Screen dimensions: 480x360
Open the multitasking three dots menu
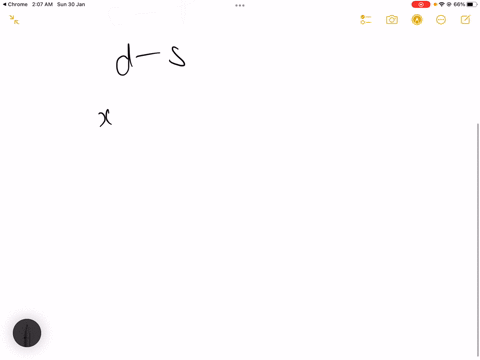click(x=240, y=5)
